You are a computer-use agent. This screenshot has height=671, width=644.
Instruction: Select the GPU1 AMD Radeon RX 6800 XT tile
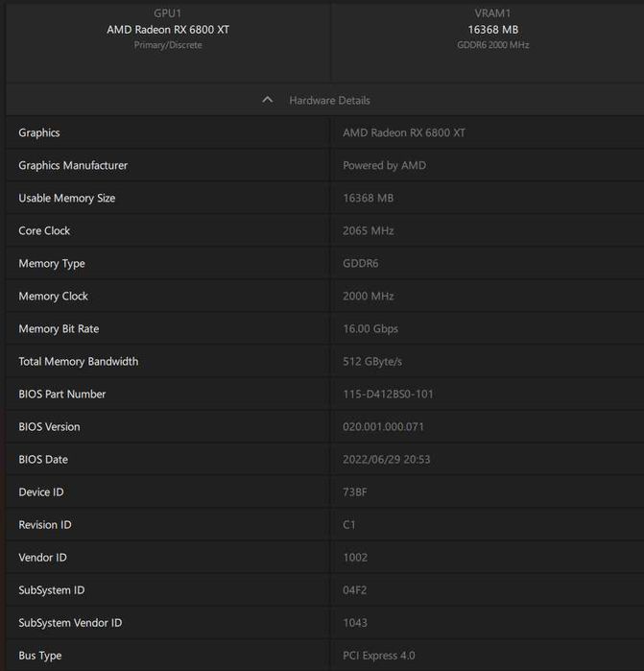coord(168,30)
